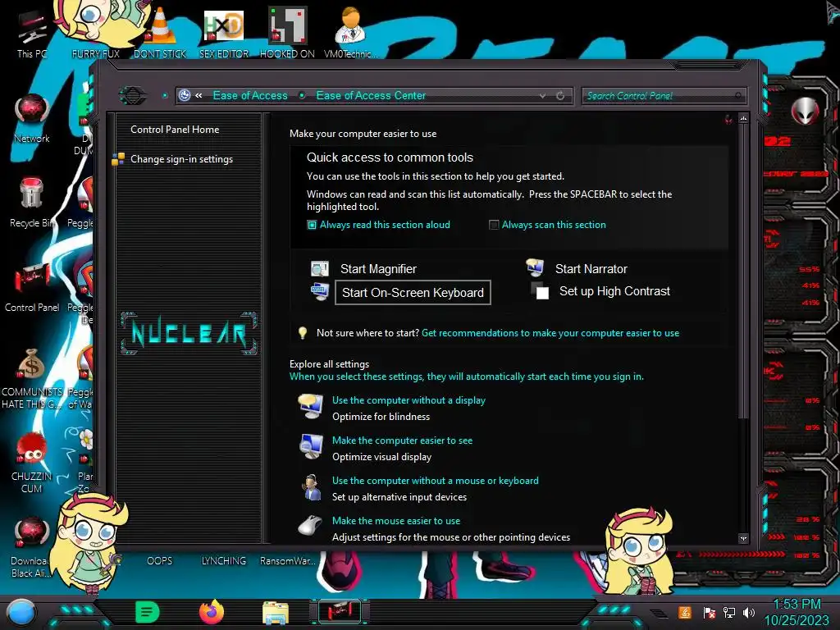Screen dimensions: 840x630
Task: Click the headset person icon for alternative input
Action: 311,487
